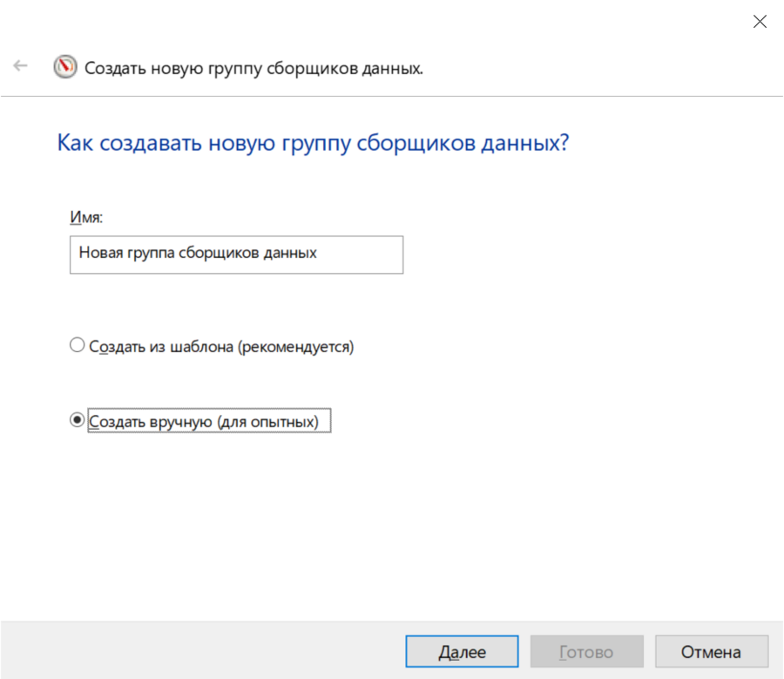Click the word "Новая" inside the name field
The image size is (784, 679).
coord(98,254)
